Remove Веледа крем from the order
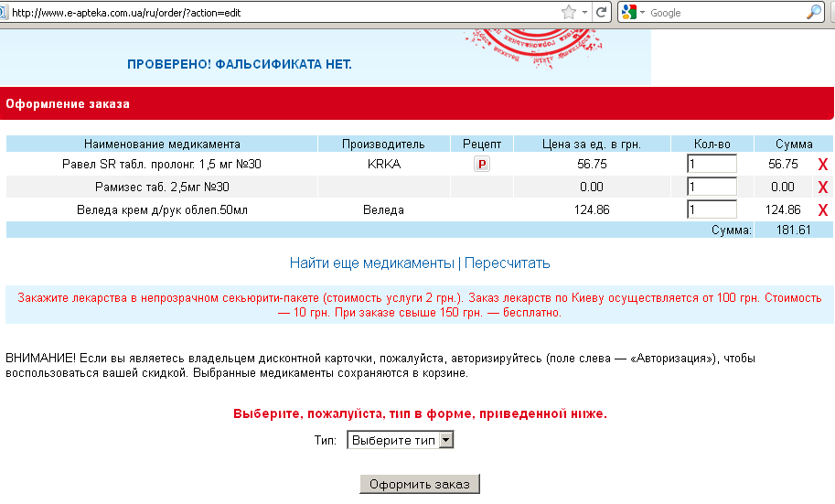The height and width of the screenshot is (504, 835). click(x=822, y=210)
